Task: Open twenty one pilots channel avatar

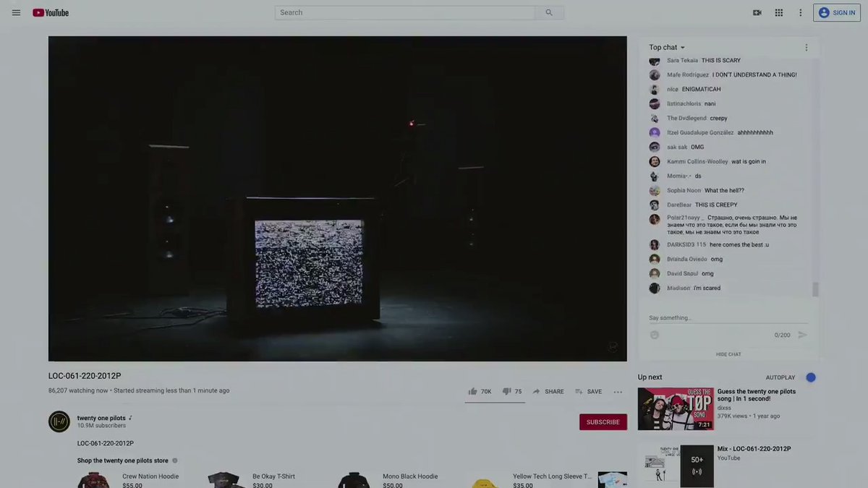Action: [59, 421]
